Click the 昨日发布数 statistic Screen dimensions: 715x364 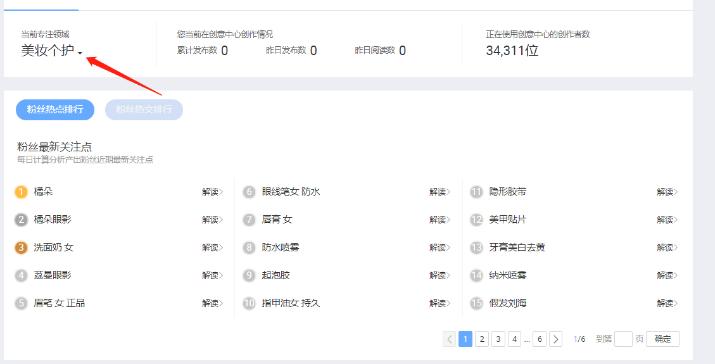291,50
